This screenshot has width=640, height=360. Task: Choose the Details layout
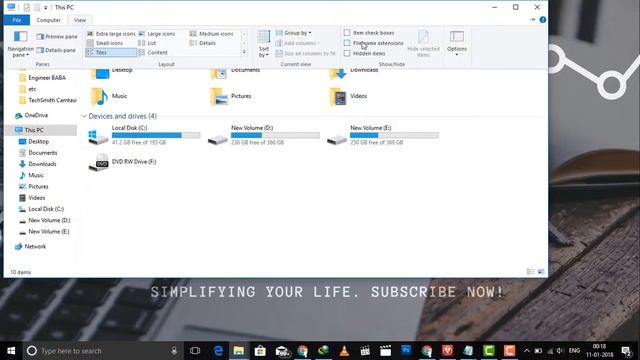[x=203, y=43]
